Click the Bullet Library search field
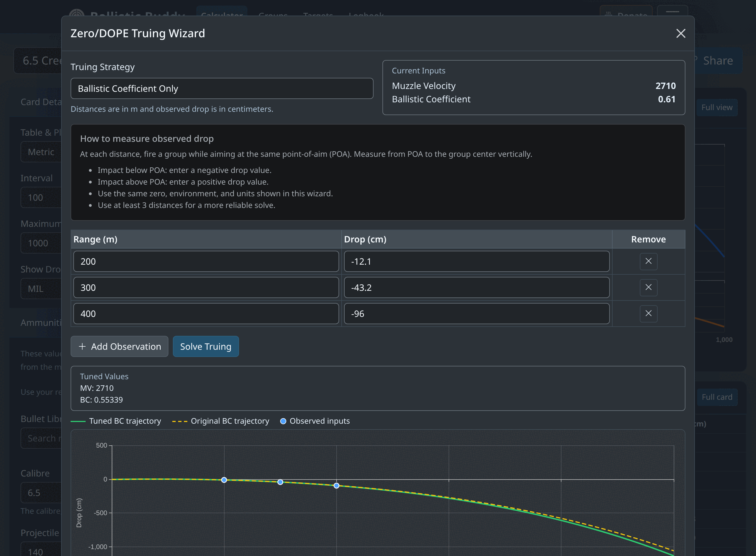Image resolution: width=756 pixels, height=556 pixels. pos(41,438)
